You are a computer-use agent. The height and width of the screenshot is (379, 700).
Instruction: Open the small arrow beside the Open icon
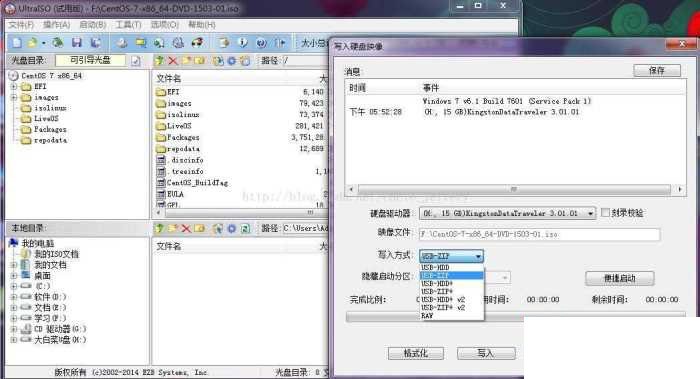point(43,43)
